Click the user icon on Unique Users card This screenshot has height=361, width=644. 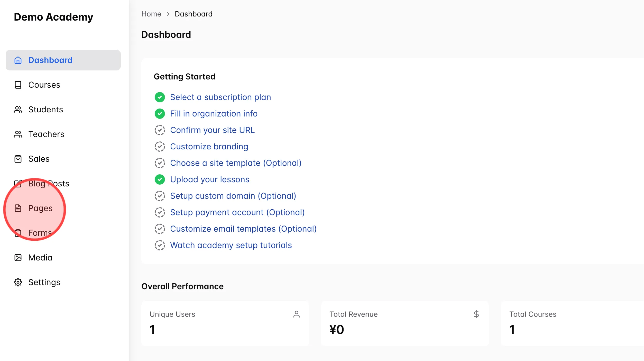click(x=297, y=314)
